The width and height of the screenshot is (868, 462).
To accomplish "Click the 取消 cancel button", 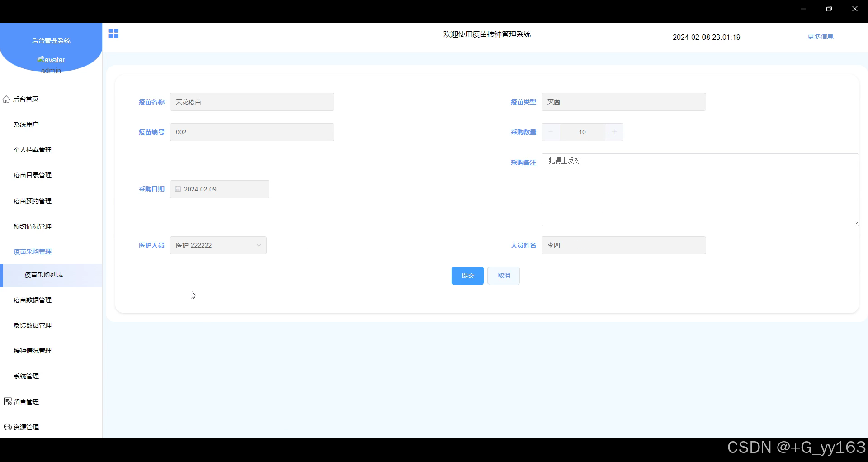I will pos(504,276).
